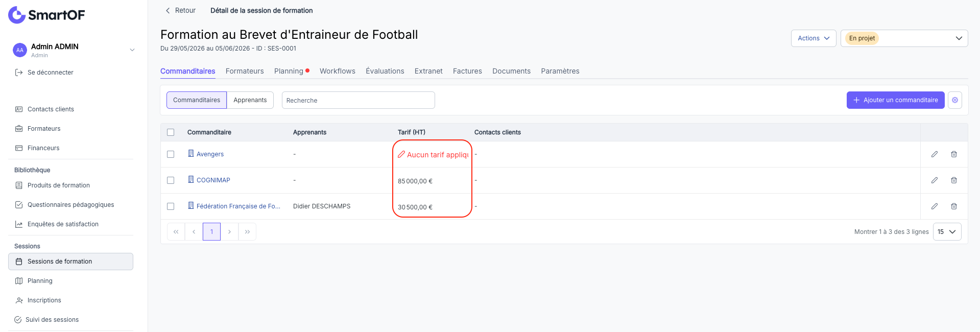Open Produits de formation
Viewport: 980px width, 332px height.
click(x=53, y=185)
